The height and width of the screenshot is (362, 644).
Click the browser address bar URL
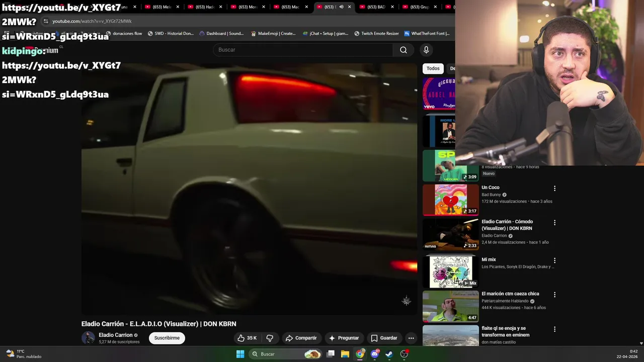click(x=92, y=21)
